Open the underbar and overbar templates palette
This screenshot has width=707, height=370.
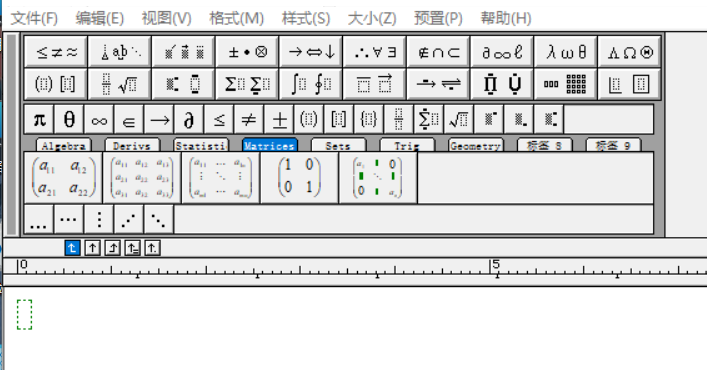point(375,84)
